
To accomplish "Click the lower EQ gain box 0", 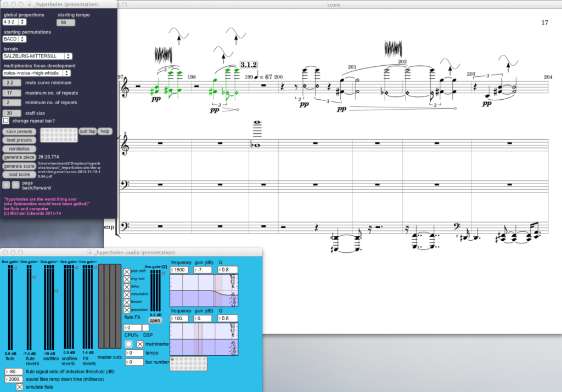I will coord(203,318).
